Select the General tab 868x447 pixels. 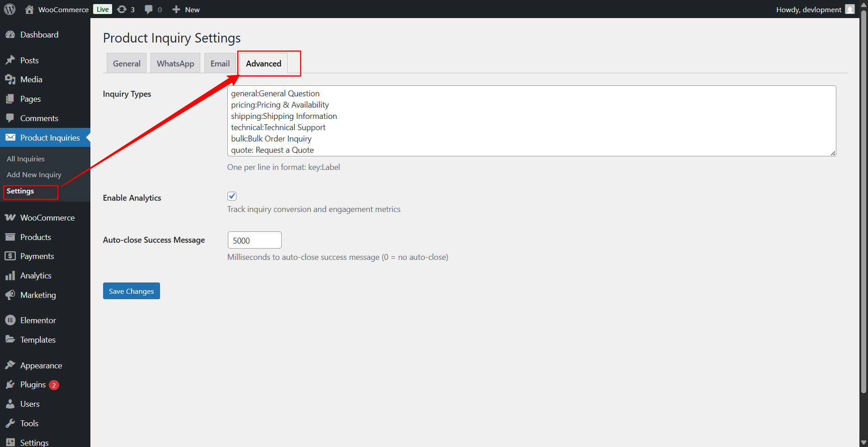[x=127, y=64]
